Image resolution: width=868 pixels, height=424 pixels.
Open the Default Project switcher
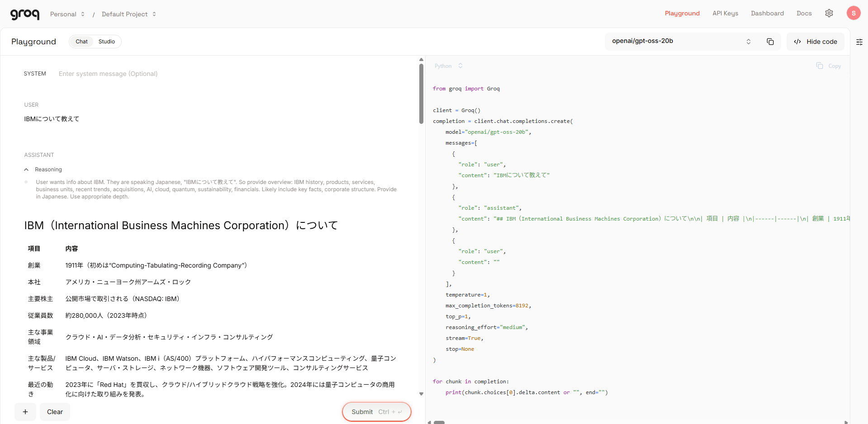(129, 14)
